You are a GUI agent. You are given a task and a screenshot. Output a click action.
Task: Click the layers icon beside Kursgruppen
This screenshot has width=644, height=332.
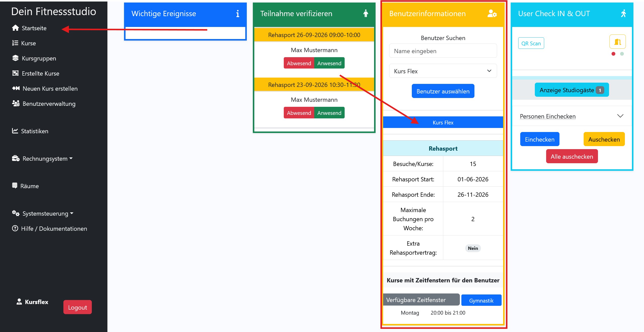[x=15, y=58]
